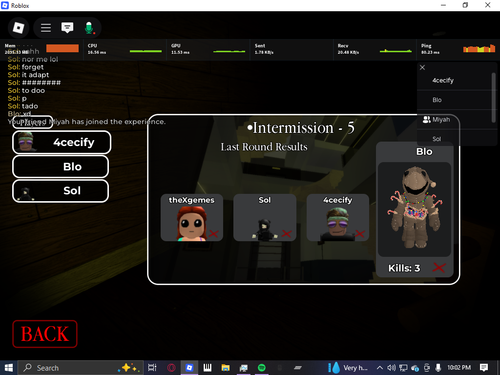This screenshot has width=500, height=375.
Task: Click the Sol result card
Action: [x=265, y=217]
